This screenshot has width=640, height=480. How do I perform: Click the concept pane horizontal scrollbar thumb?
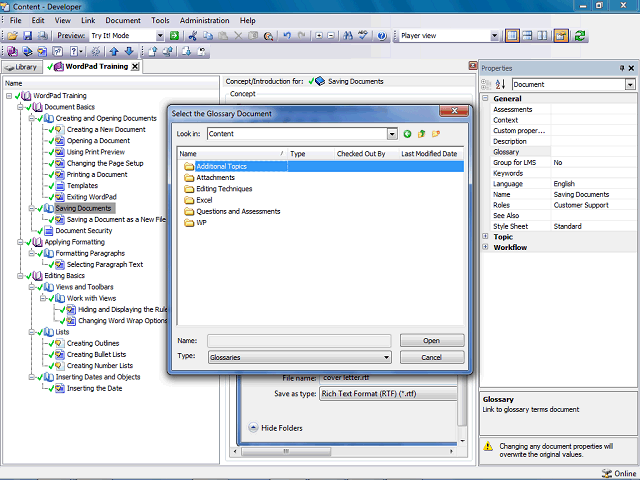coord(286,451)
